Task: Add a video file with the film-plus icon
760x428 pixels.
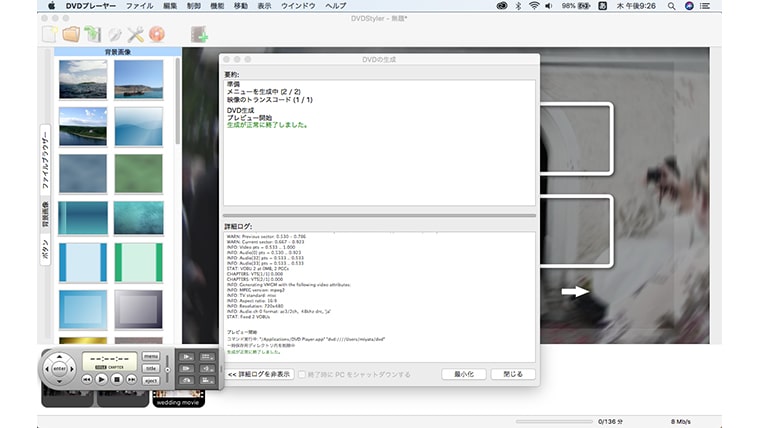Action: [x=199, y=34]
